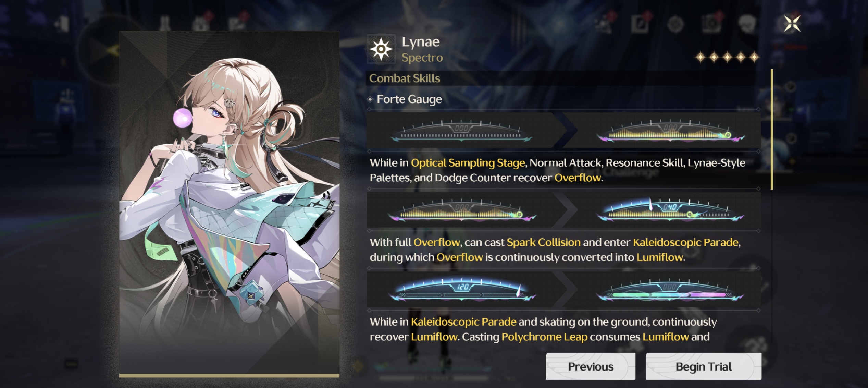
Task: Click the Begin Trial button
Action: [x=704, y=366]
